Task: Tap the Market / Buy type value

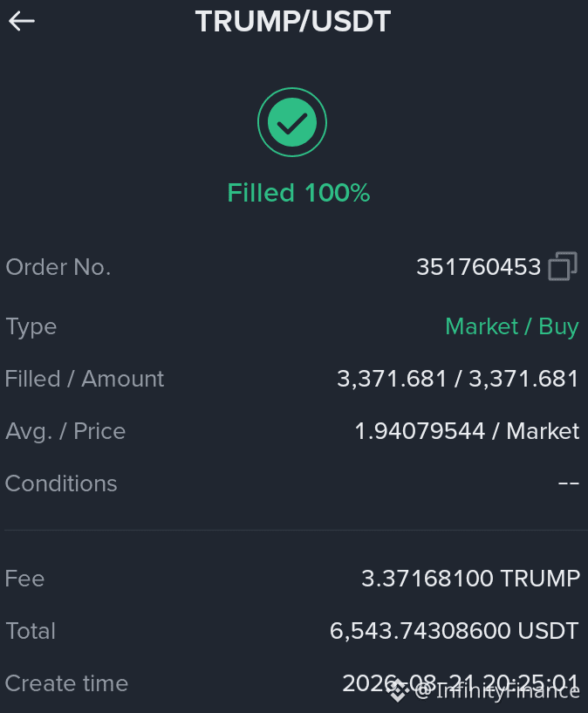Action: coord(512,326)
